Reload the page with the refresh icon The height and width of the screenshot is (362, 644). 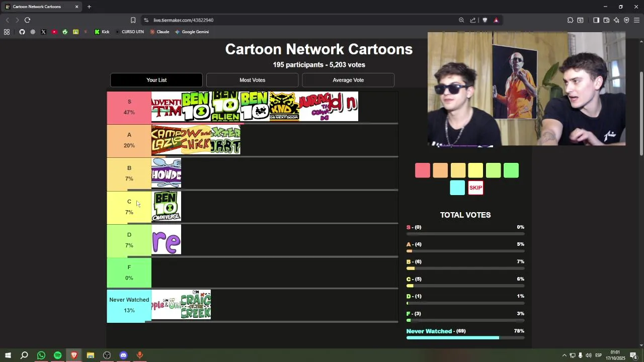point(27,20)
